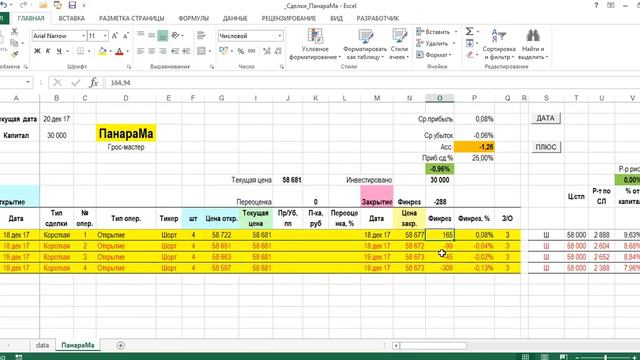Open ДАННЫЕ ribbon tab
This screenshot has height=360, width=640.
coord(235,18)
